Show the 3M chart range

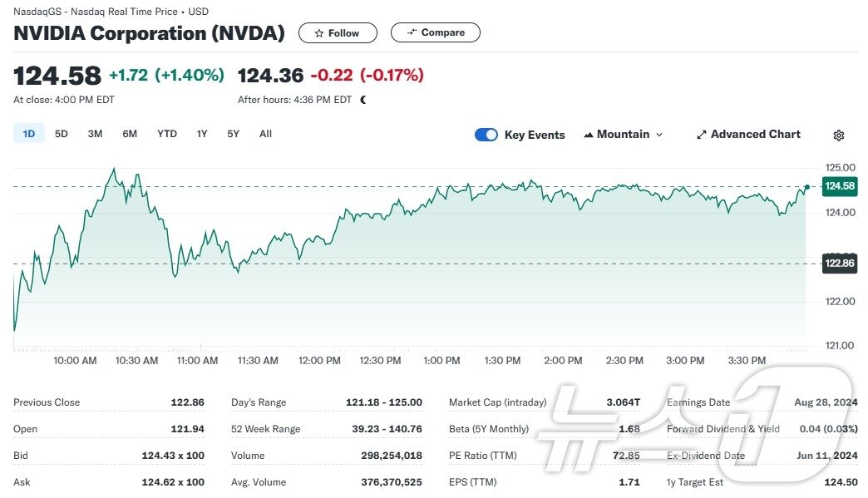95,134
